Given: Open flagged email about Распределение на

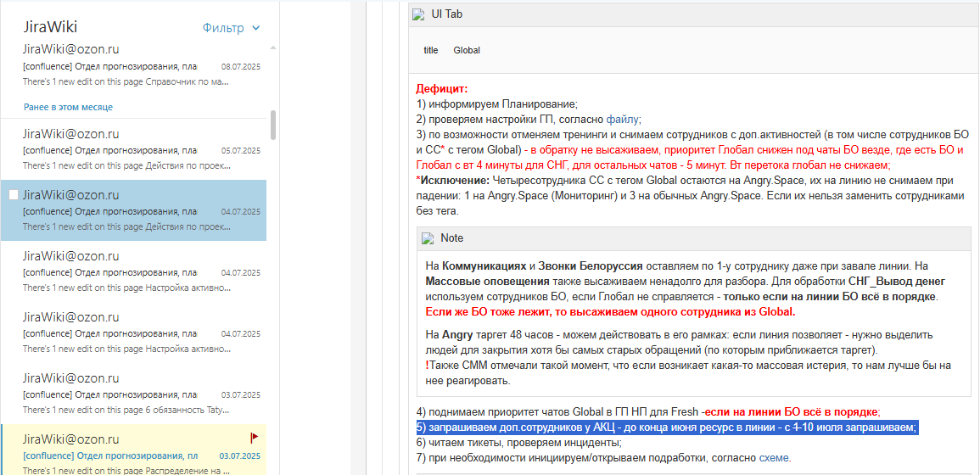Looking at the screenshot, I should coord(134,450).
